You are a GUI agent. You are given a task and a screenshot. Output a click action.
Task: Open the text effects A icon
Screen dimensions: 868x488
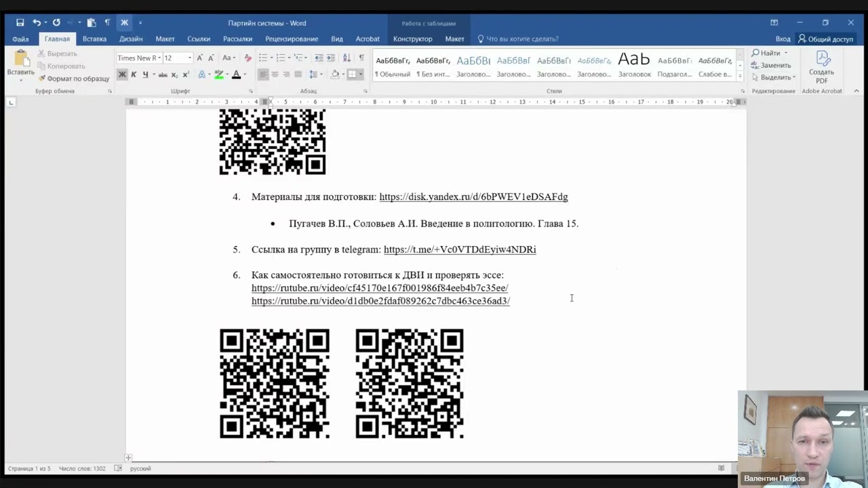(x=202, y=75)
